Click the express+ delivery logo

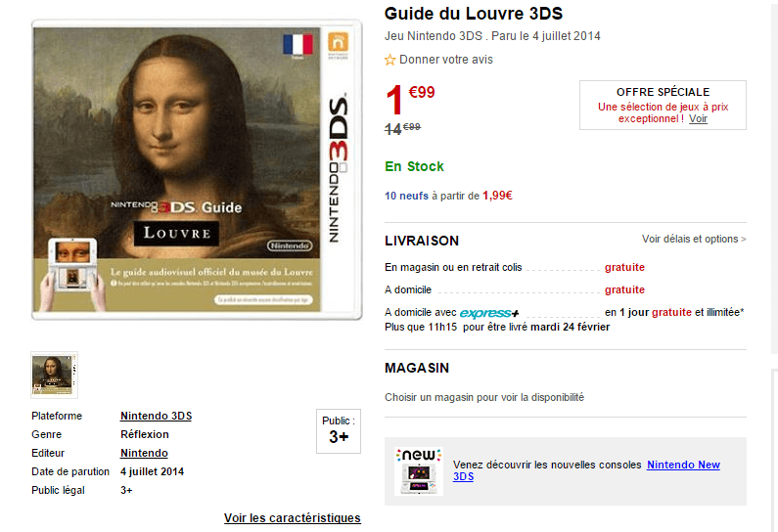click(x=489, y=313)
